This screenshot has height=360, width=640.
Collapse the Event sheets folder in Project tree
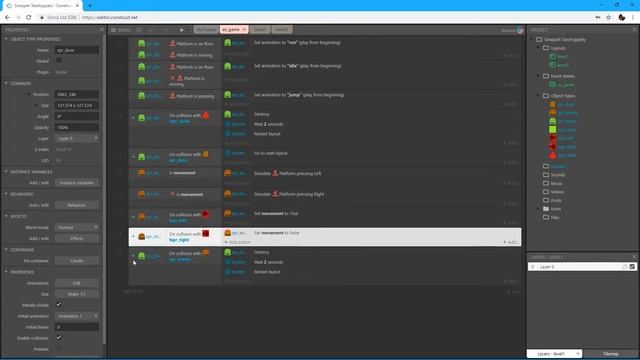tap(538, 76)
